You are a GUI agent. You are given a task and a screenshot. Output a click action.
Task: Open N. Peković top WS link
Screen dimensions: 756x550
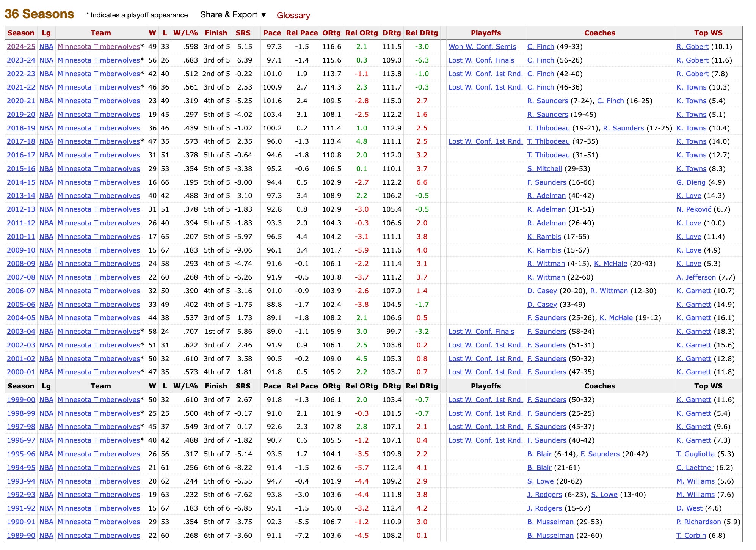tap(693, 209)
